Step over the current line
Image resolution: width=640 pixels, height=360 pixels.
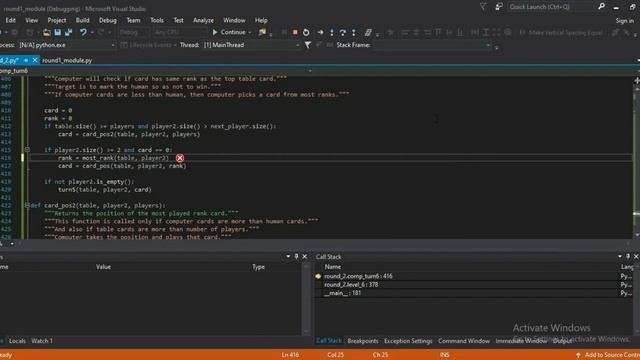342,32
